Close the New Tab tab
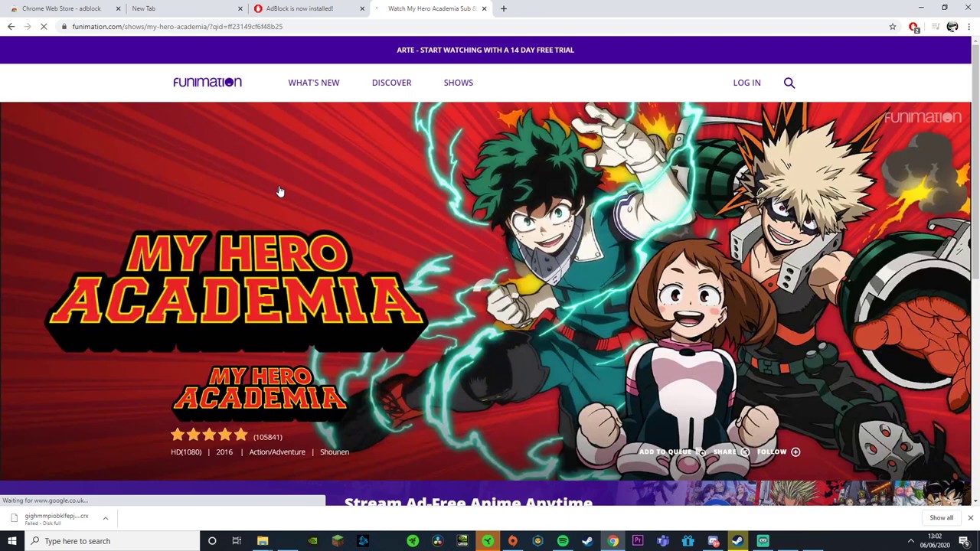 [240, 8]
